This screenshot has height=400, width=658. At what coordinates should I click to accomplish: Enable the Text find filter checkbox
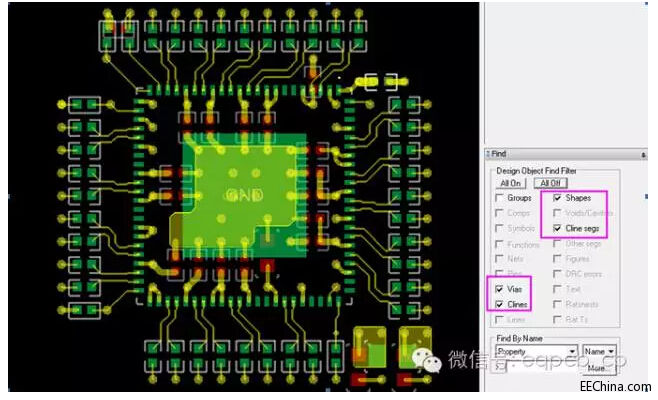point(558,288)
